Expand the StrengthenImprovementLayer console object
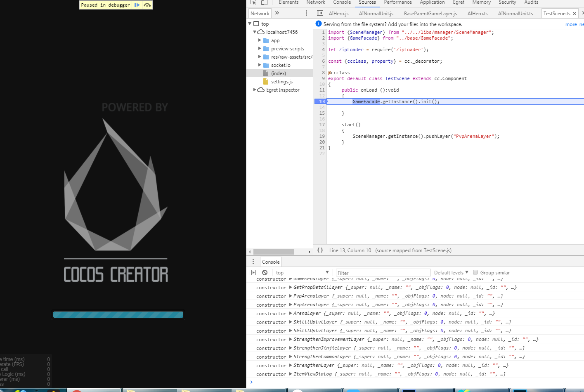This screenshot has height=392, width=584. click(x=291, y=339)
